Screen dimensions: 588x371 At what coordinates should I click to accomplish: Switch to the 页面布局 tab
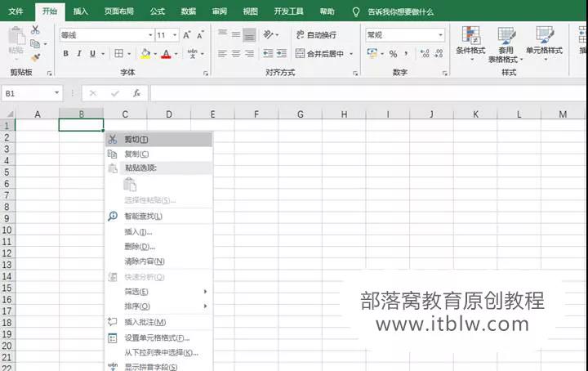119,11
